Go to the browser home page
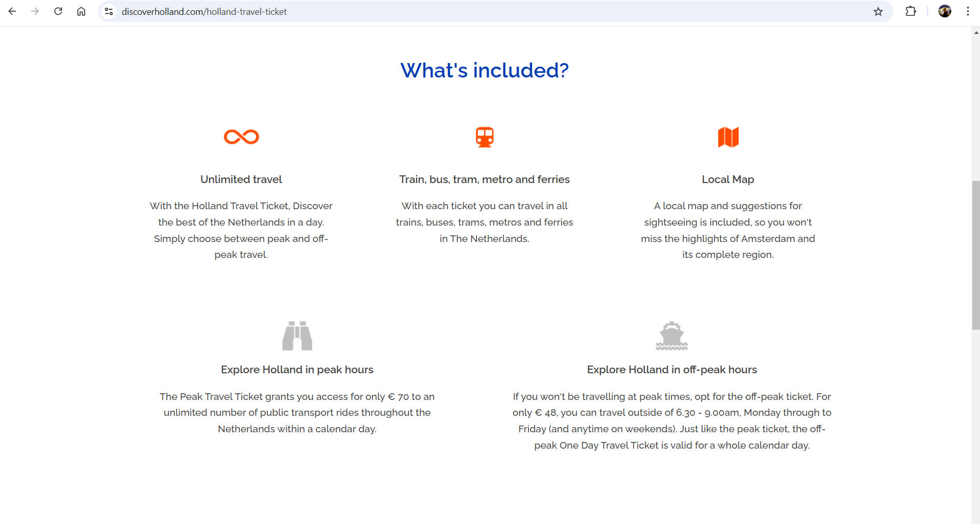The image size is (980, 524). 81,11
